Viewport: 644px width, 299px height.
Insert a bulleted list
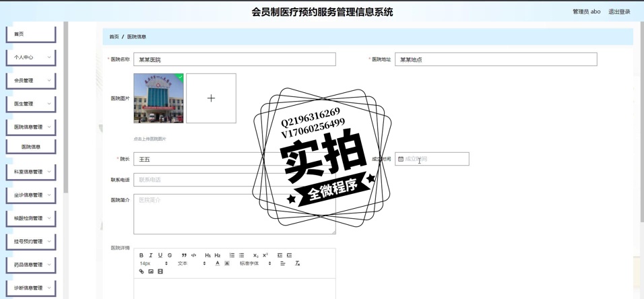point(241,255)
